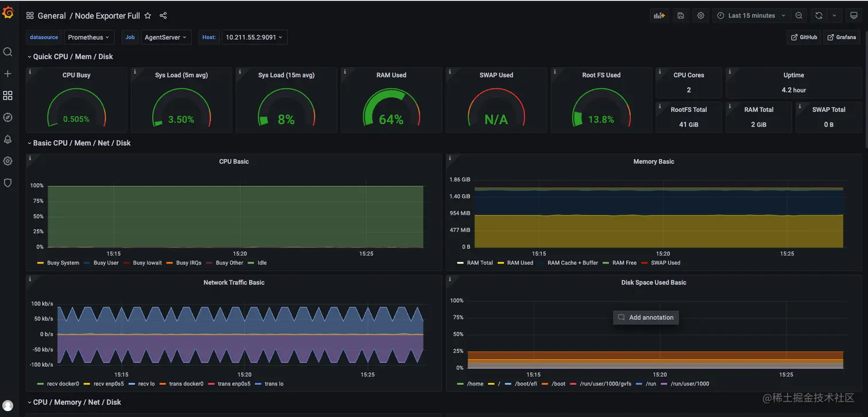Open the Memory Basic panel title
The height and width of the screenshot is (417, 868).
click(x=653, y=161)
